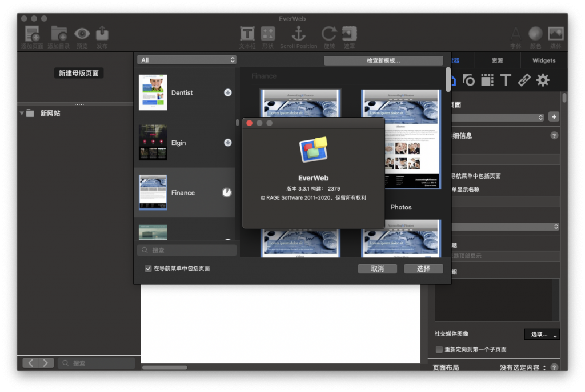This screenshot has height=392, width=585.
Task: Click the 版本 3.3.1 构建: 2379 text
Action: pos(314,188)
